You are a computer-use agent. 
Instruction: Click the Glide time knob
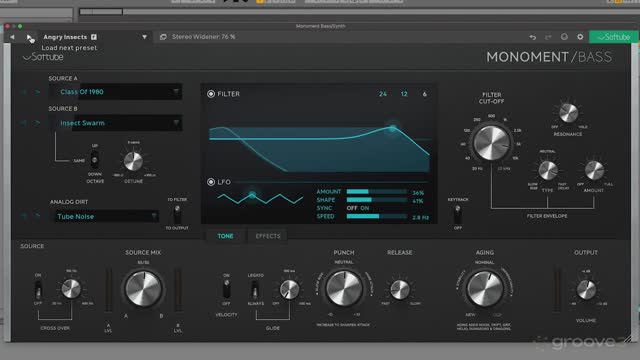click(x=289, y=289)
